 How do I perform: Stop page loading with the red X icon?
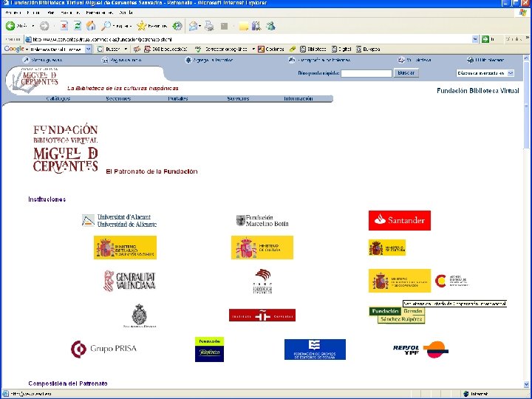coord(64,26)
